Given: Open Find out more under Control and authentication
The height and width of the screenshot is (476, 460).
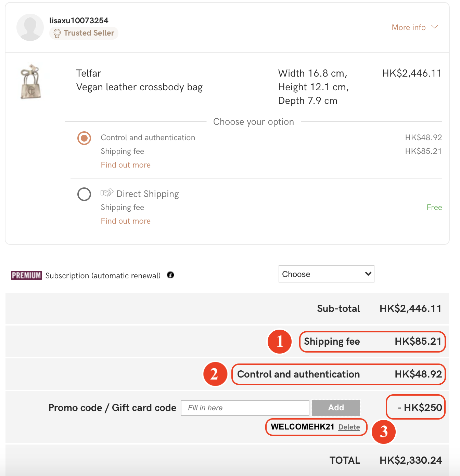Looking at the screenshot, I should click(x=126, y=165).
